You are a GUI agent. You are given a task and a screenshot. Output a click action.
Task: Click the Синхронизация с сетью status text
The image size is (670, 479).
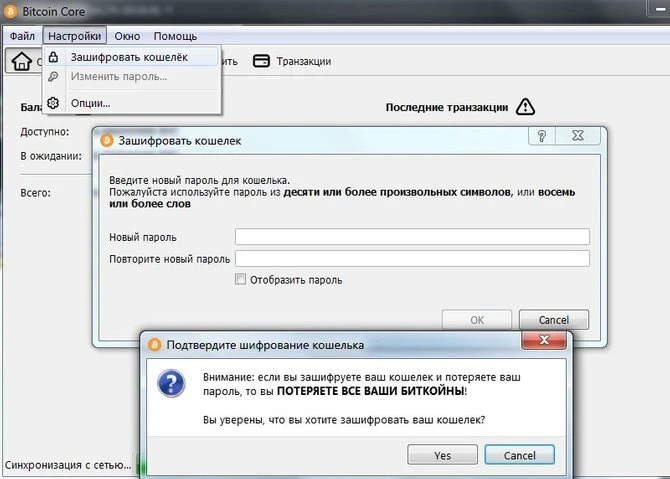coord(68,465)
